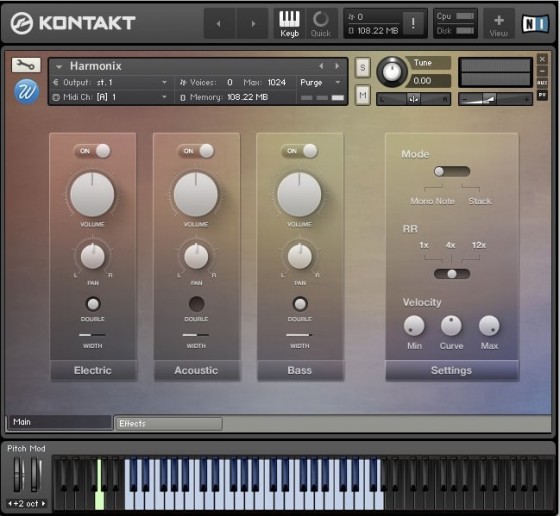Adjust the instrument L-R pan slider

click(414, 99)
